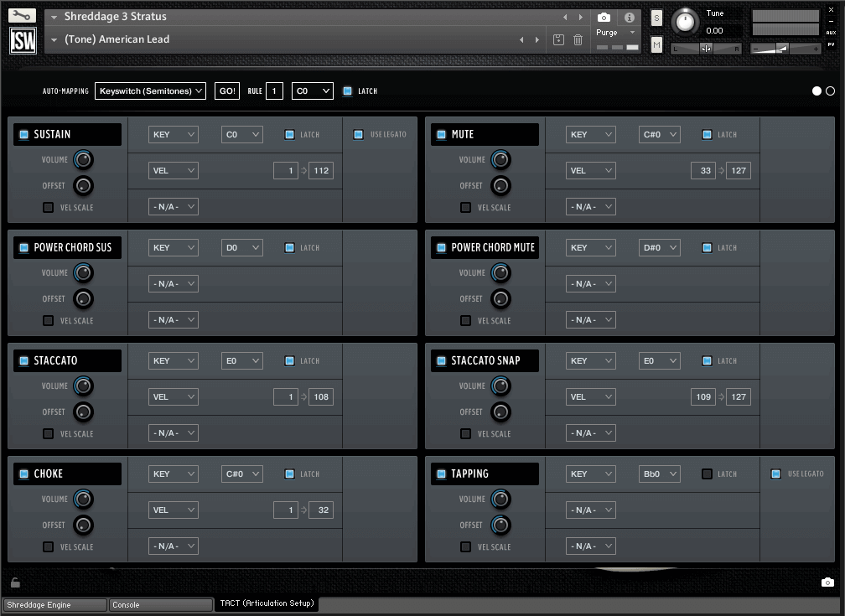Toggle USE LEGATO next to SUSTAIN
Screen dimensions: 845x616
point(357,134)
